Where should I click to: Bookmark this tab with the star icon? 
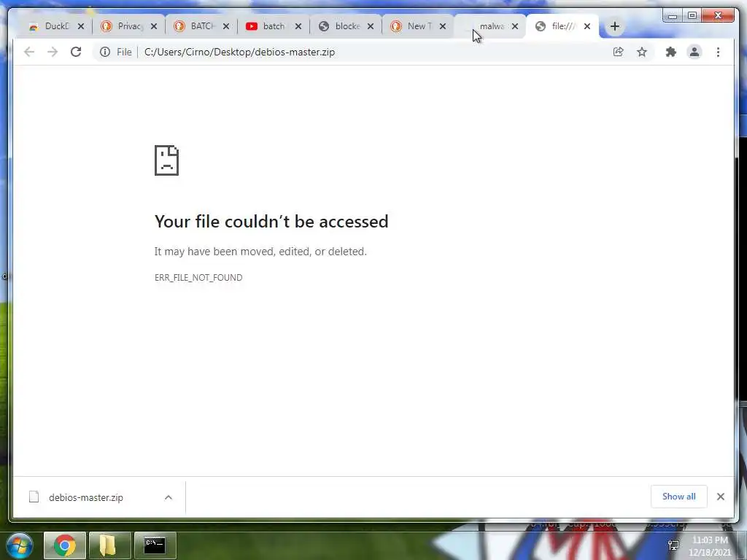pyautogui.click(x=642, y=52)
